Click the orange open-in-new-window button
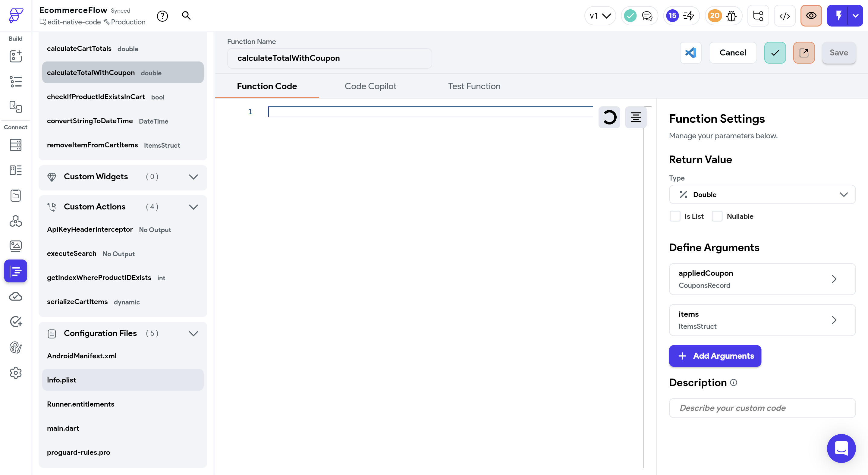868x475 pixels. point(804,52)
